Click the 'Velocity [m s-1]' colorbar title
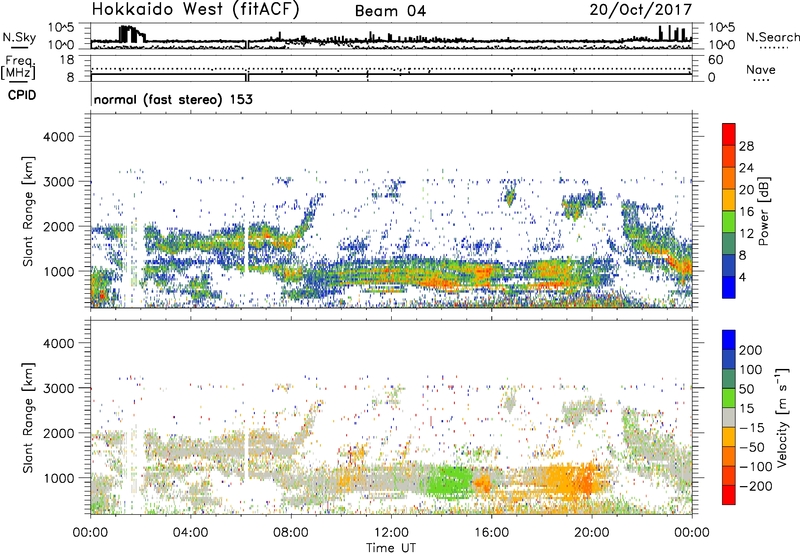The height and width of the screenshot is (554, 800). 783,417
